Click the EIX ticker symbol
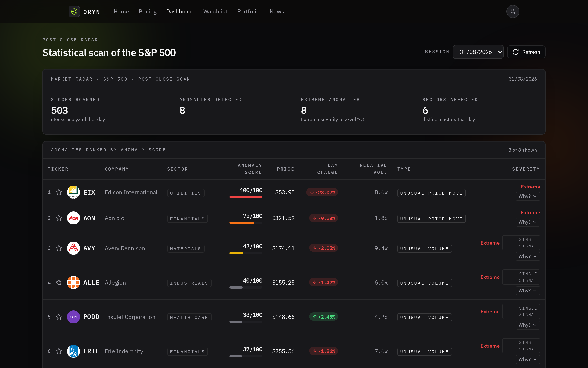Screen dimensions: 588x368 click(89, 192)
